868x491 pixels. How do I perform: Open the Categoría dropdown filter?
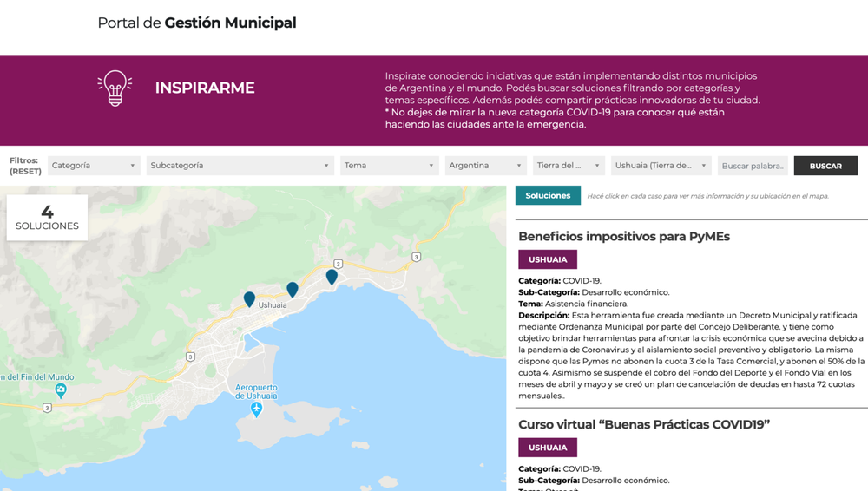click(94, 166)
